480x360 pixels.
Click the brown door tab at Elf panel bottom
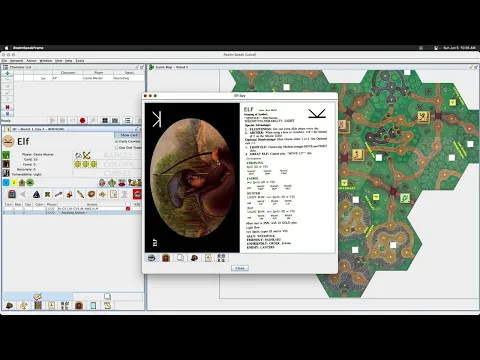[x=38, y=305]
